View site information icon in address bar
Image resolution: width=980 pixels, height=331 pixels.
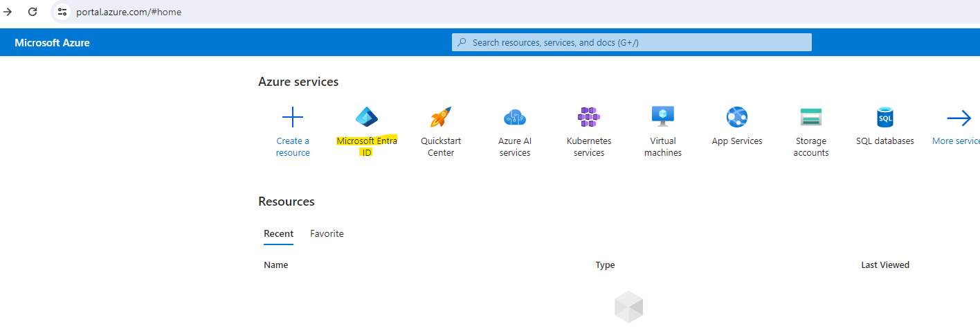click(62, 12)
